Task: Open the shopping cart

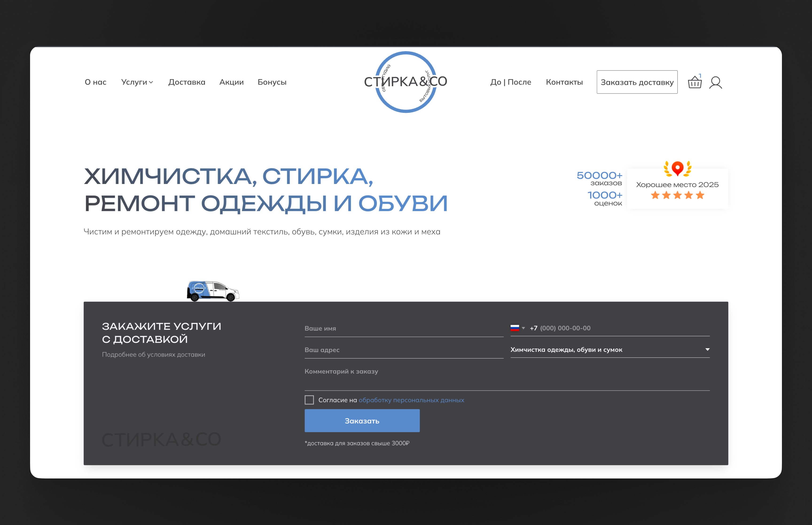Action: [x=695, y=83]
